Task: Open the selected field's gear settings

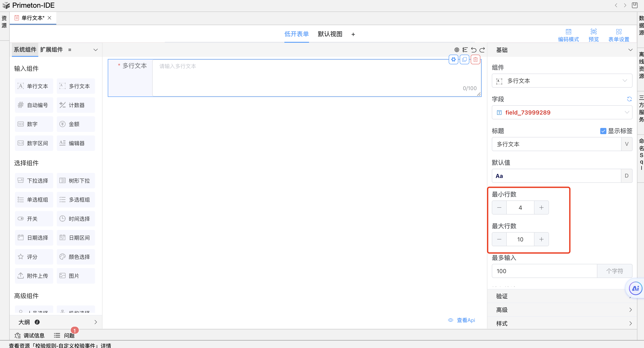Action: point(453,60)
